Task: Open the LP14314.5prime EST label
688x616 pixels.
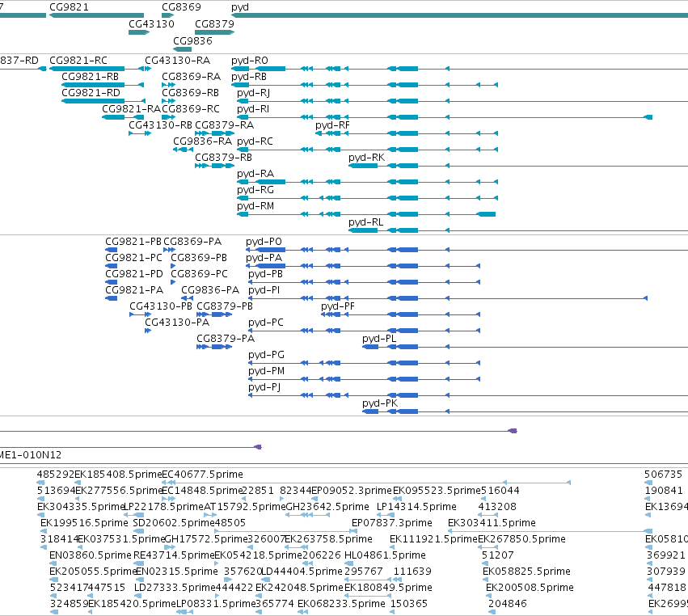Action: (416, 506)
